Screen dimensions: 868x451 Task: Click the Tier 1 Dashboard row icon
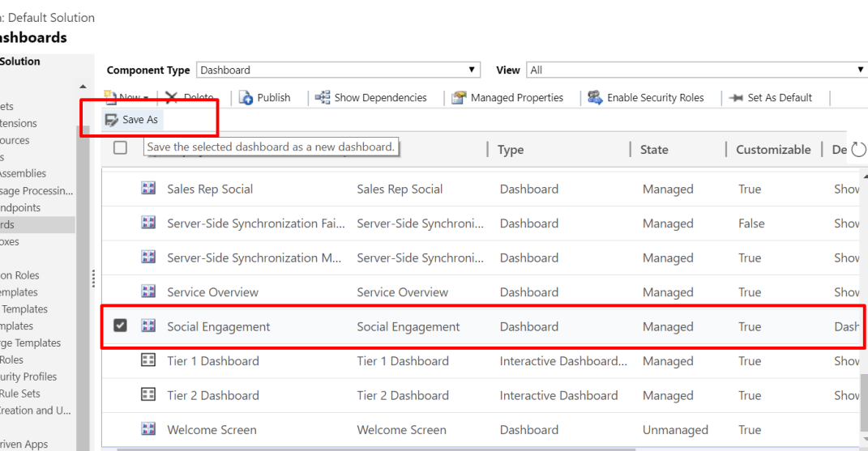[148, 361]
